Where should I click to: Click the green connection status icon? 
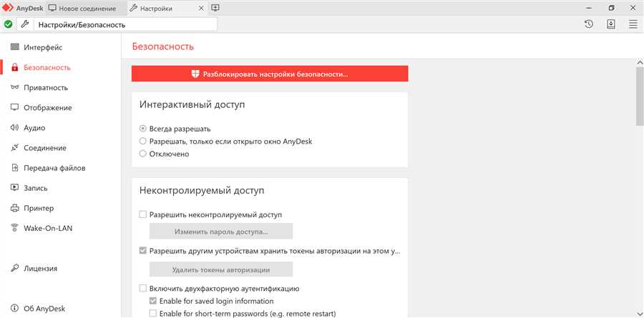tap(8, 24)
